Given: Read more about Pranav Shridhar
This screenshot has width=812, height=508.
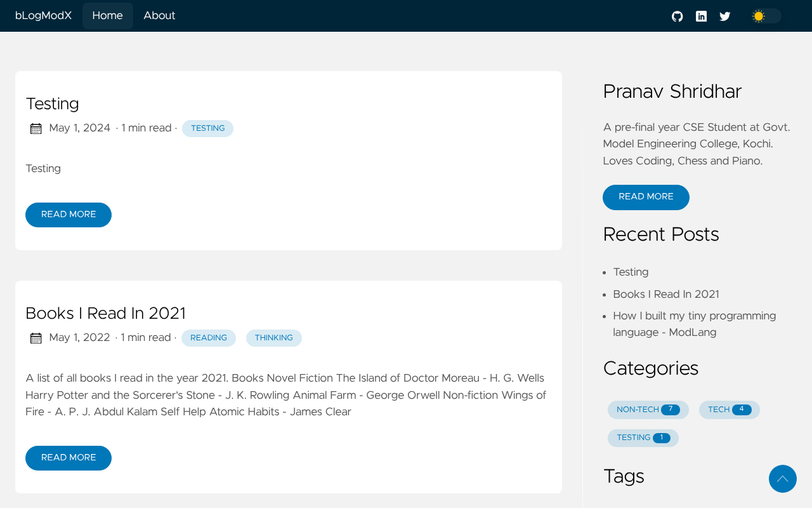Looking at the screenshot, I should click(646, 197).
